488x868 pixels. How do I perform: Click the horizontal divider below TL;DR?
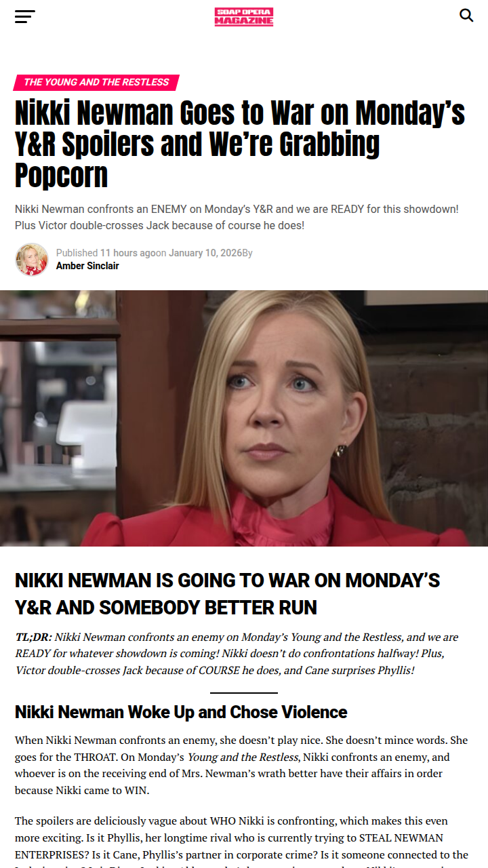(244, 693)
